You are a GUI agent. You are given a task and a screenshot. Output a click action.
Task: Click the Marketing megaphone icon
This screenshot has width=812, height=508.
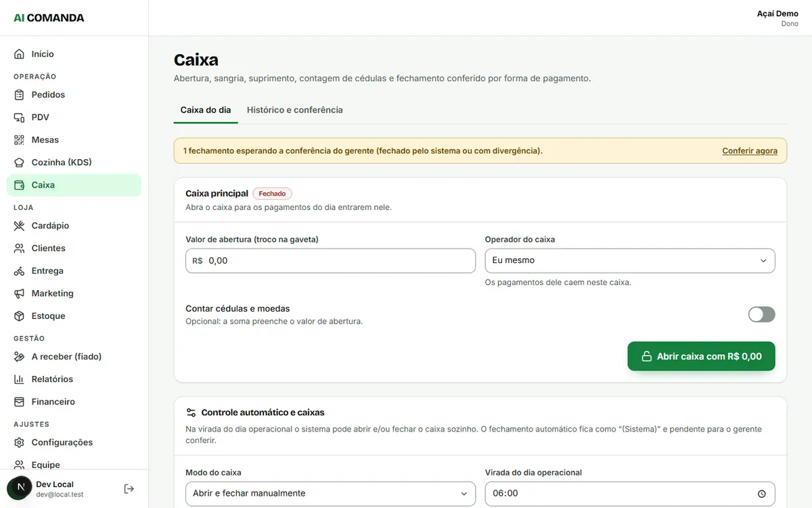pyautogui.click(x=19, y=293)
